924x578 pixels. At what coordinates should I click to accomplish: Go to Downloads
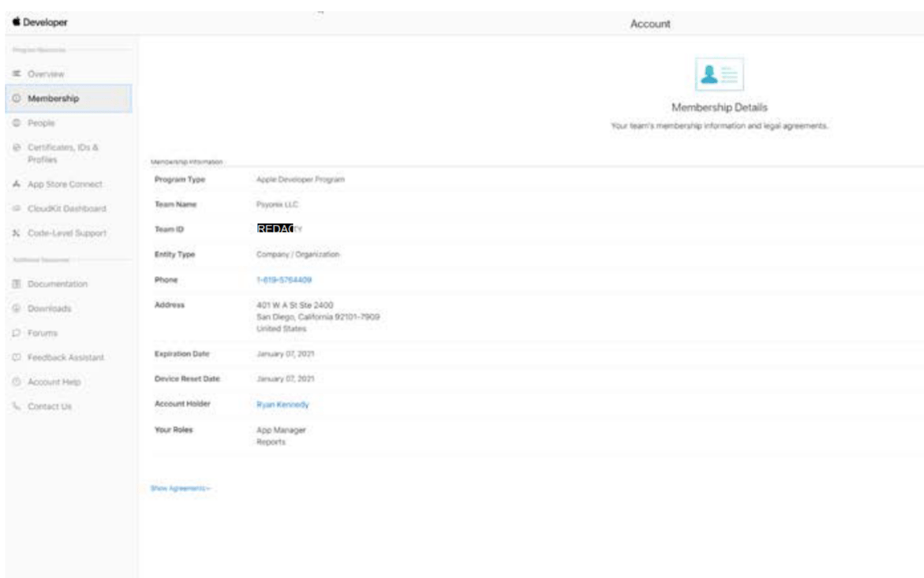point(50,308)
